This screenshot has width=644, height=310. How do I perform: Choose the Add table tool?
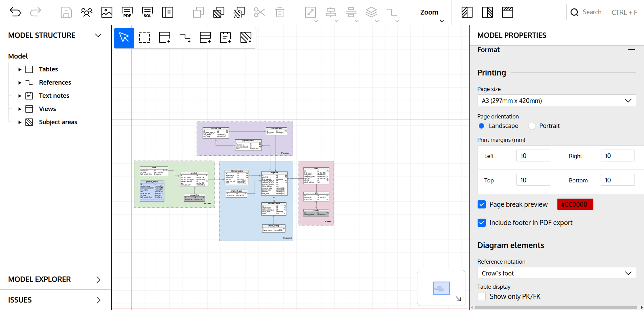(x=165, y=37)
